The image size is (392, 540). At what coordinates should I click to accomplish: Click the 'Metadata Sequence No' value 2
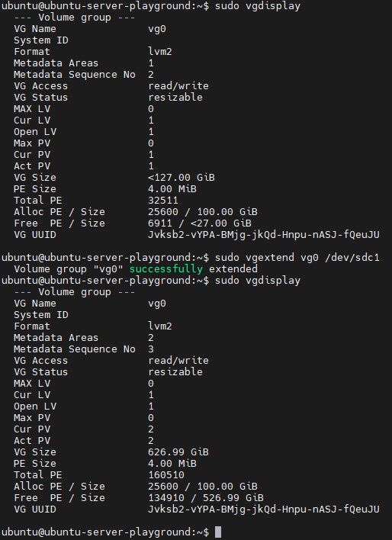click(151, 75)
